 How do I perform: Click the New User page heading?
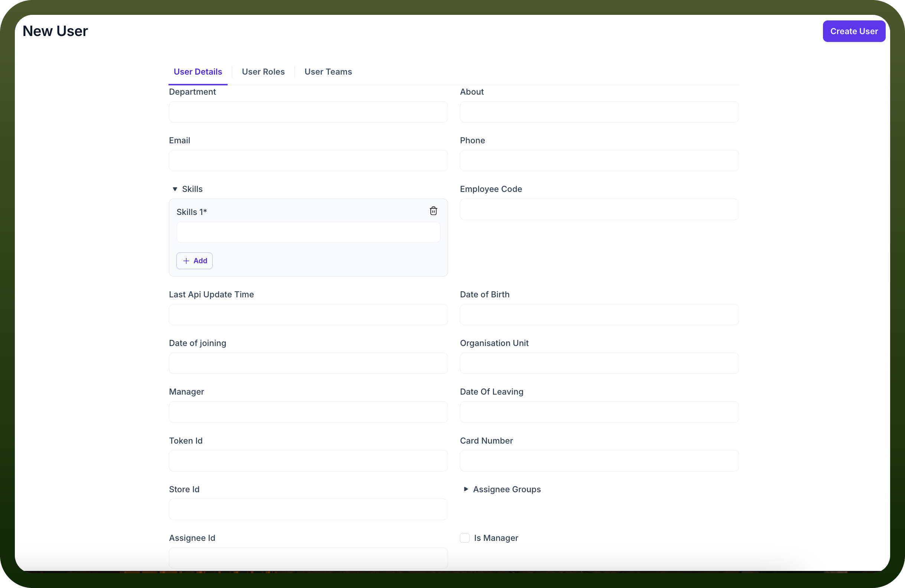[x=55, y=31]
